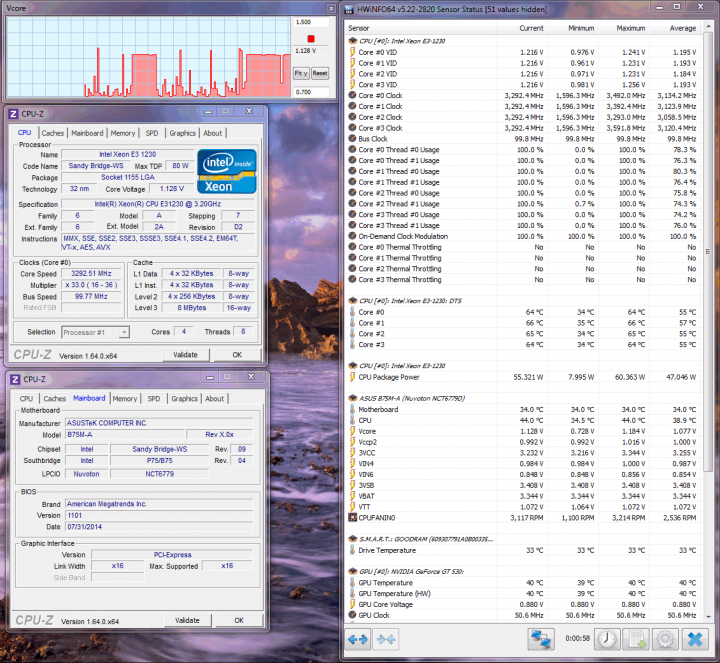Viewport: 720px width, 663px height.
Task: Switch to Caches tab in top CPU-Z
Action: (53, 133)
